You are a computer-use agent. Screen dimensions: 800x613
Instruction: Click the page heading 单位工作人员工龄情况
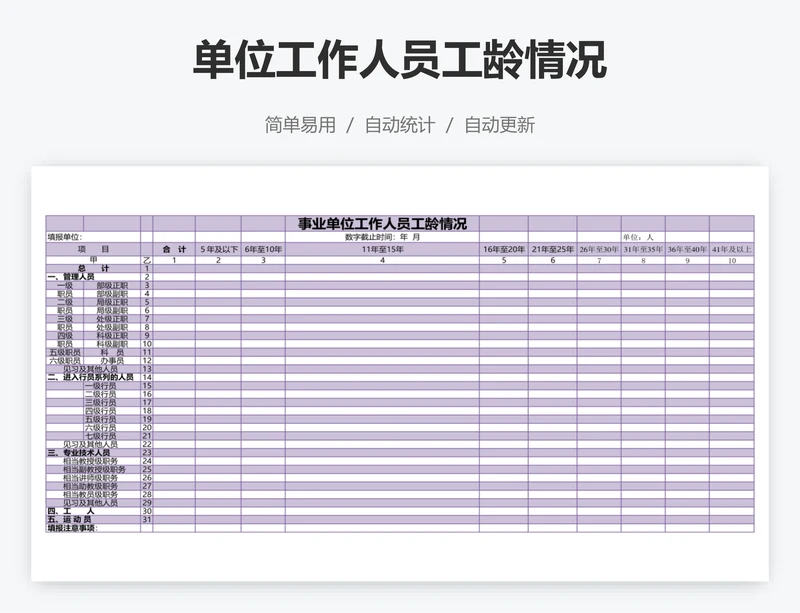click(399, 60)
